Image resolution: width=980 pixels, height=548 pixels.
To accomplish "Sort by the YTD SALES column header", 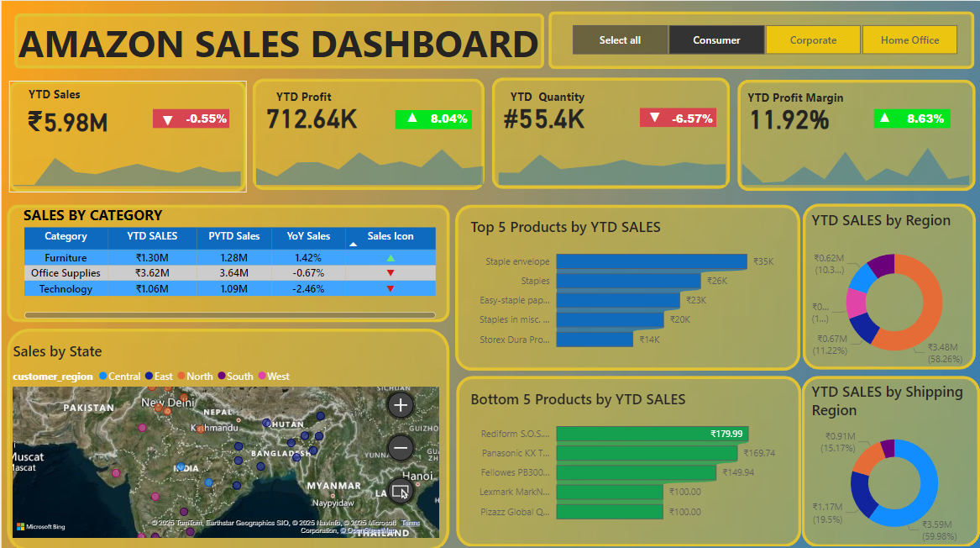I will coord(152,236).
